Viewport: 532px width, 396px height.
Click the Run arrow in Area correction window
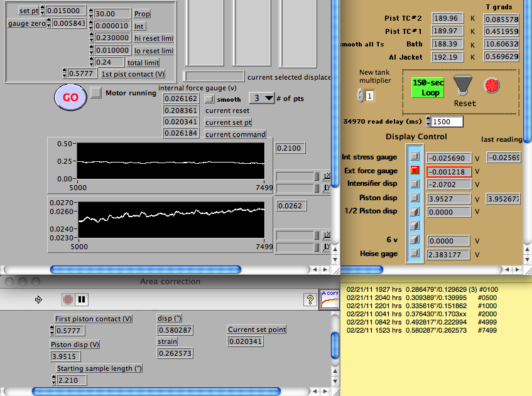point(38,300)
